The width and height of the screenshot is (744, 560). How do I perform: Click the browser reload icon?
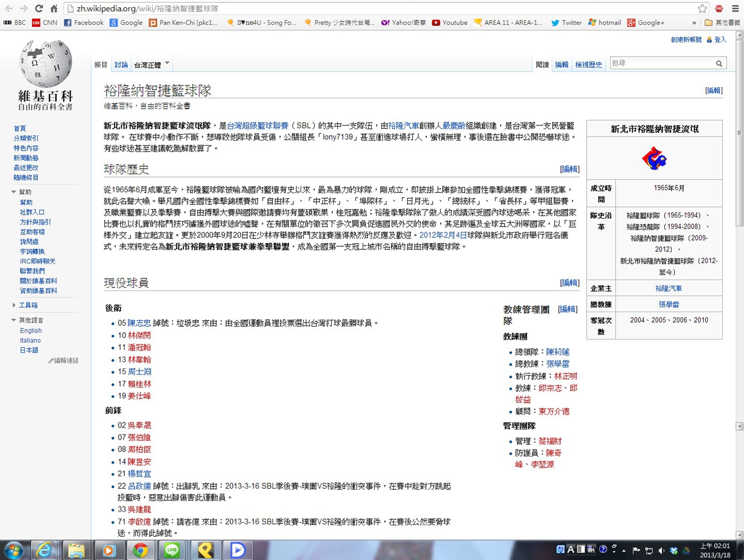tap(39, 8)
